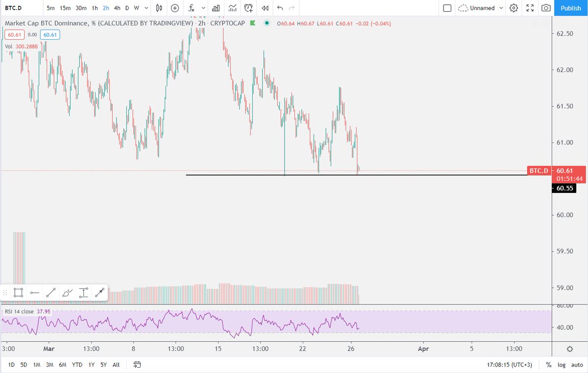
Task: Select the active 2h interval
Action: tap(106, 8)
